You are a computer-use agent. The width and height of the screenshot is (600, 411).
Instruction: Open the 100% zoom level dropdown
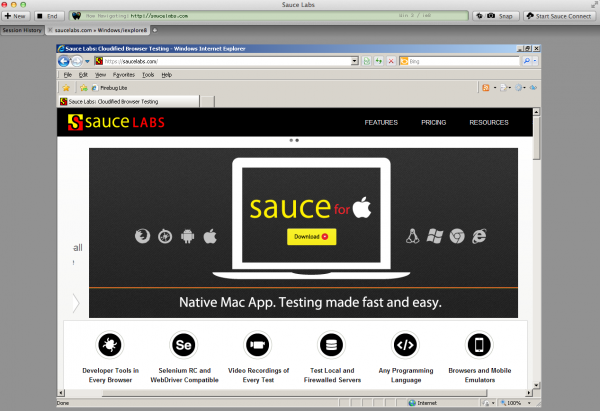(x=529, y=403)
